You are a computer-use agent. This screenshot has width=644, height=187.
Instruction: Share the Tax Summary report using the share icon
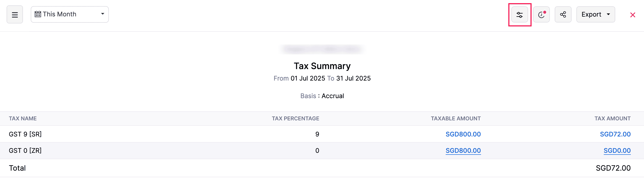(563, 14)
